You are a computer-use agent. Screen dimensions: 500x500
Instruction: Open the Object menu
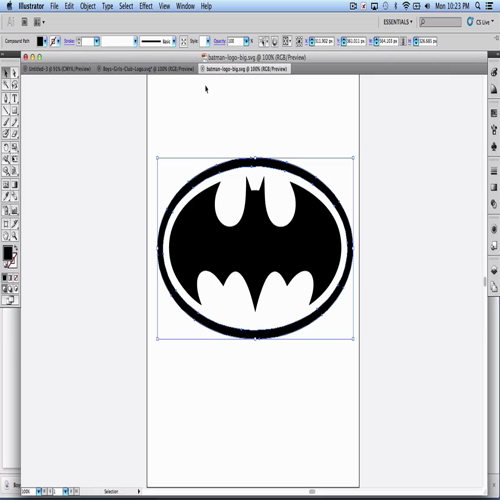(x=88, y=6)
